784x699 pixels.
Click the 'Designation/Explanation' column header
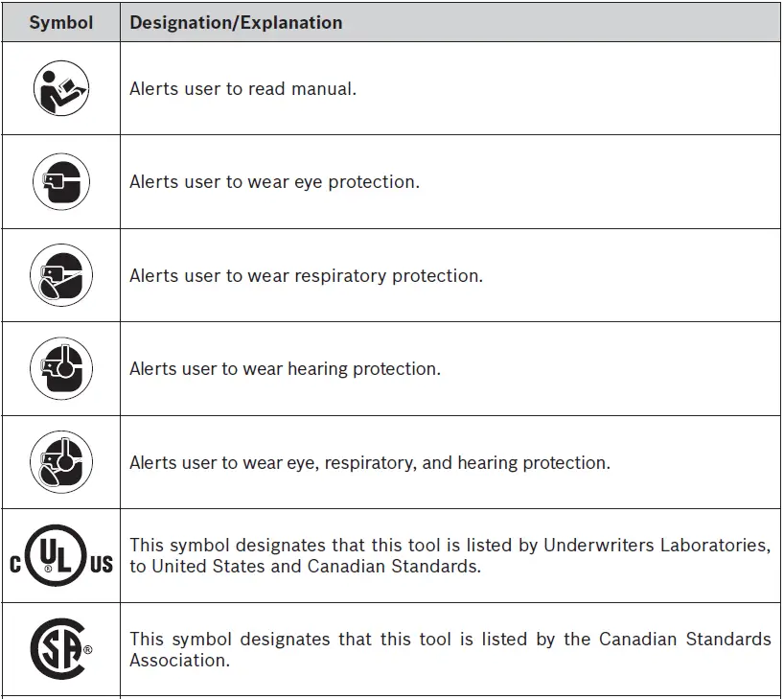tap(236, 22)
